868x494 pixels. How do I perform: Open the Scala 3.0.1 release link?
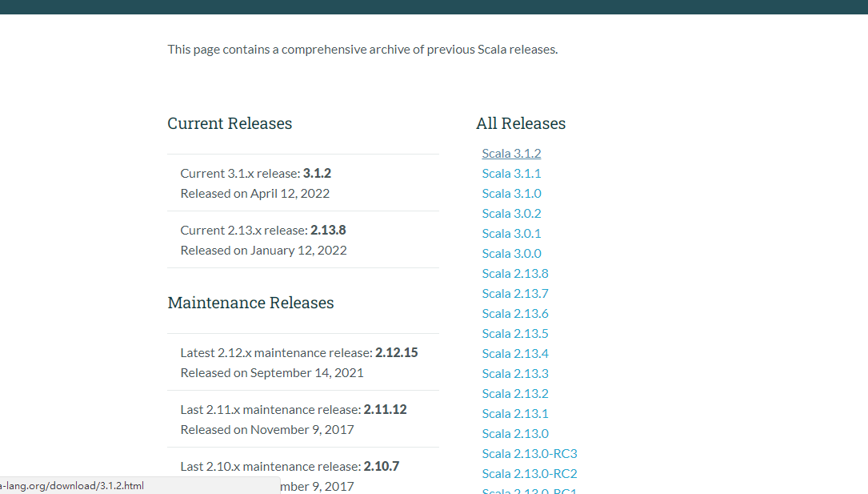point(511,233)
